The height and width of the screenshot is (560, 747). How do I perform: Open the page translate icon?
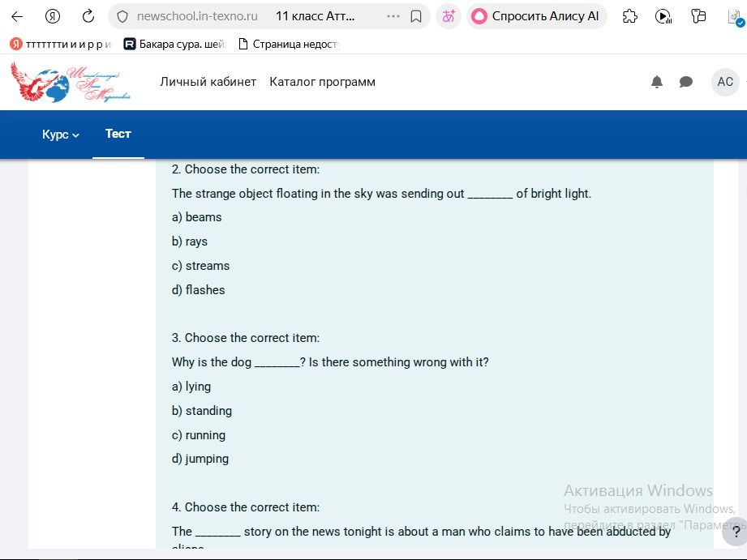point(449,17)
